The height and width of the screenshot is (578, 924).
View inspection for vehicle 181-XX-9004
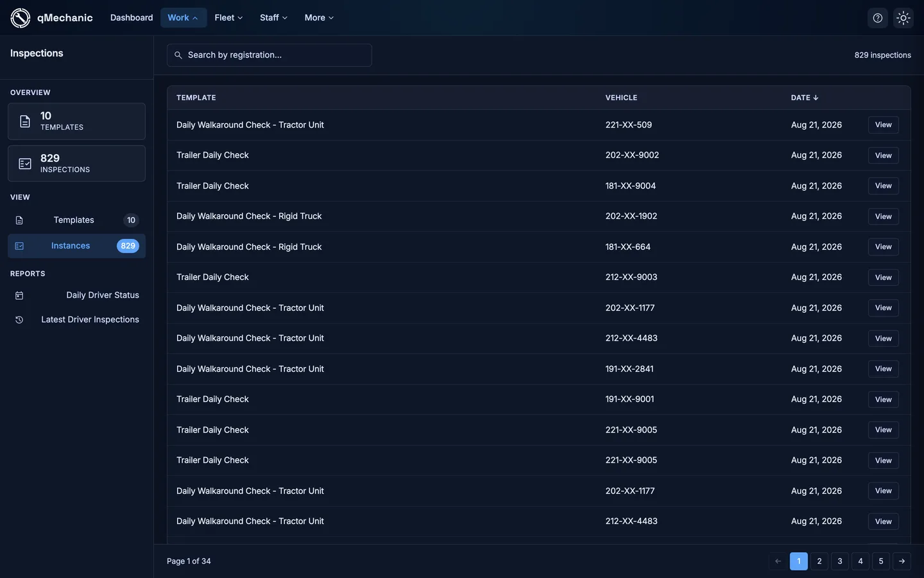click(883, 186)
